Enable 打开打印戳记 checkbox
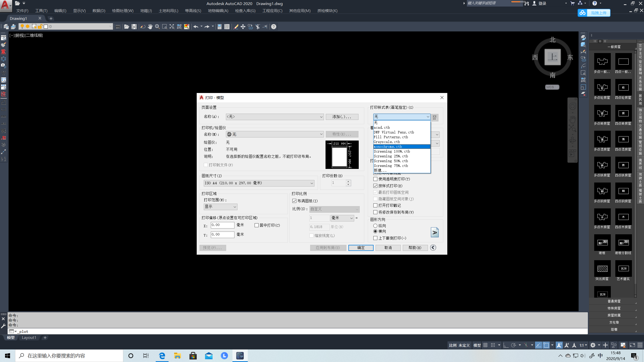 click(375, 205)
